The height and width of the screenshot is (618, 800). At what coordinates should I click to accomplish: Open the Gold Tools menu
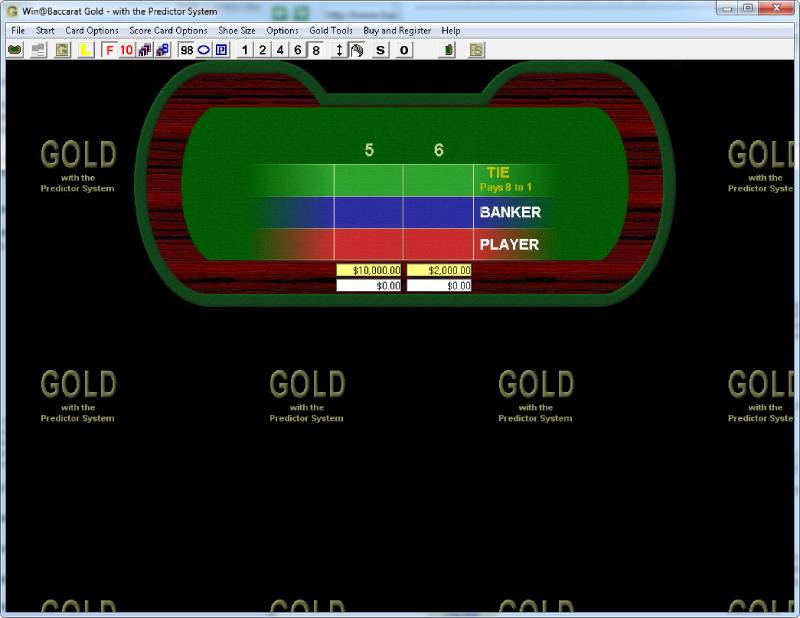330,30
